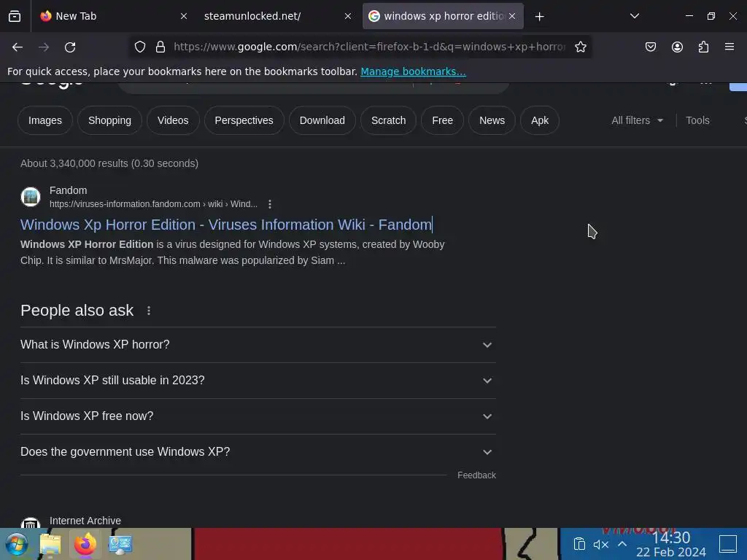747x560 pixels.
Task: Select the Scratch filter chip
Action: pos(388,120)
